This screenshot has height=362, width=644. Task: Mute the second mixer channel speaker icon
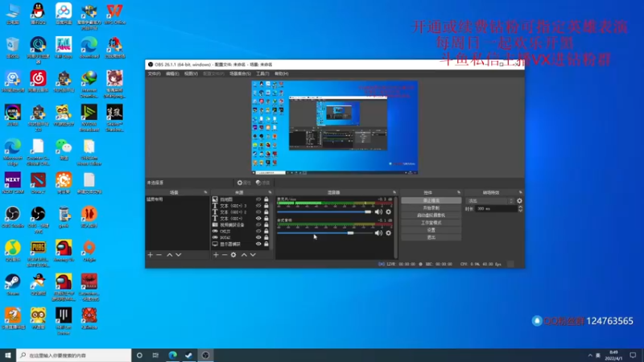click(378, 233)
